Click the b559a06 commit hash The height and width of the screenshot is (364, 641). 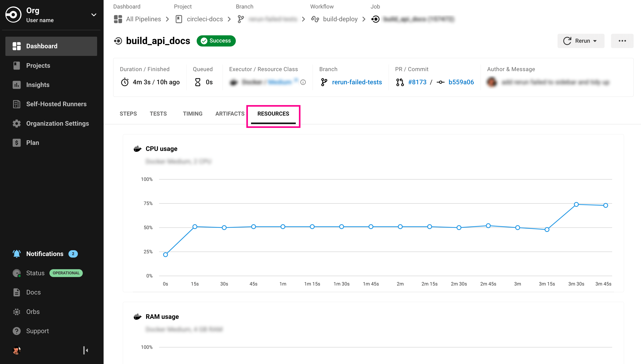(461, 82)
